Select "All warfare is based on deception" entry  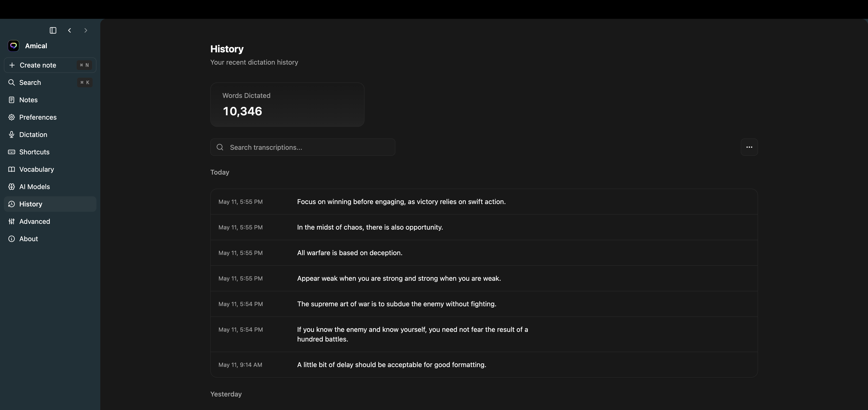pos(484,253)
